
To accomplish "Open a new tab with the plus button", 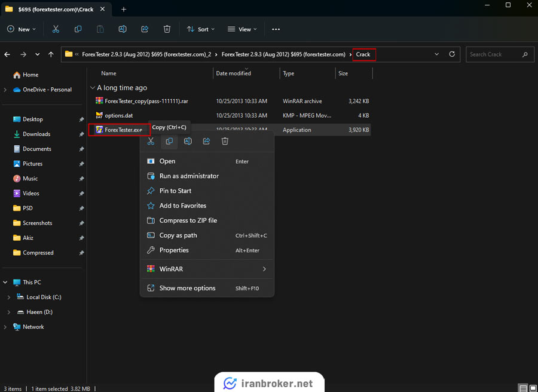I will (x=124, y=9).
